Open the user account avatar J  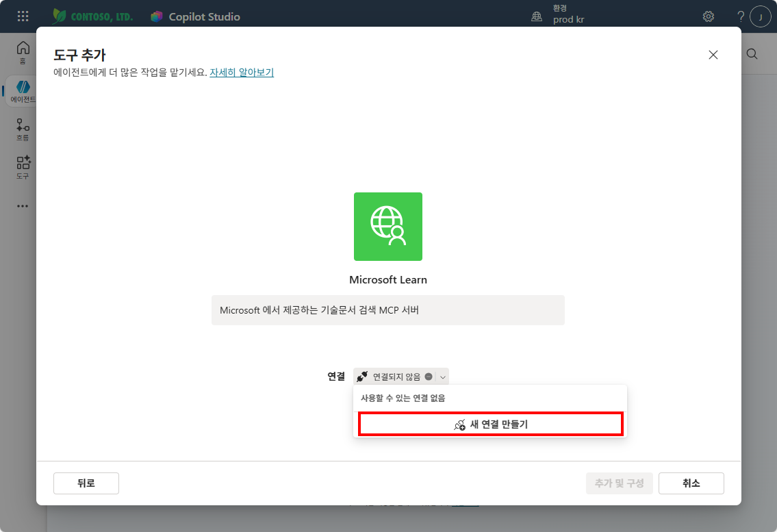tap(760, 17)
